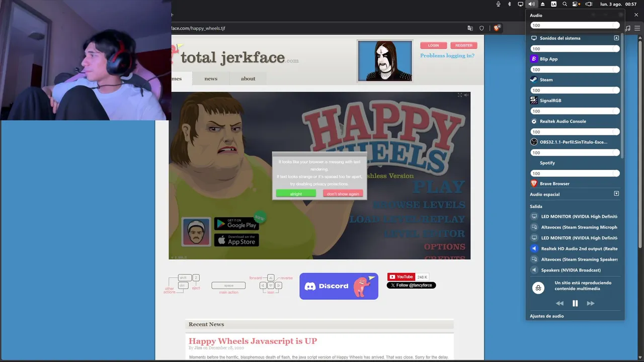Click the game character app thumbnail
Viewport: 644px width, 362px height.
click(196, 232)
